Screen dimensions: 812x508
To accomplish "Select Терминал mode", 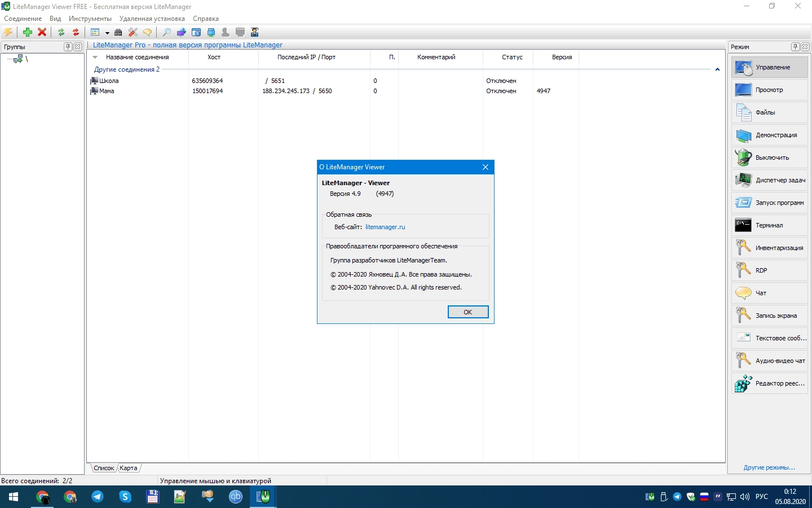I will tap(770, 225).
